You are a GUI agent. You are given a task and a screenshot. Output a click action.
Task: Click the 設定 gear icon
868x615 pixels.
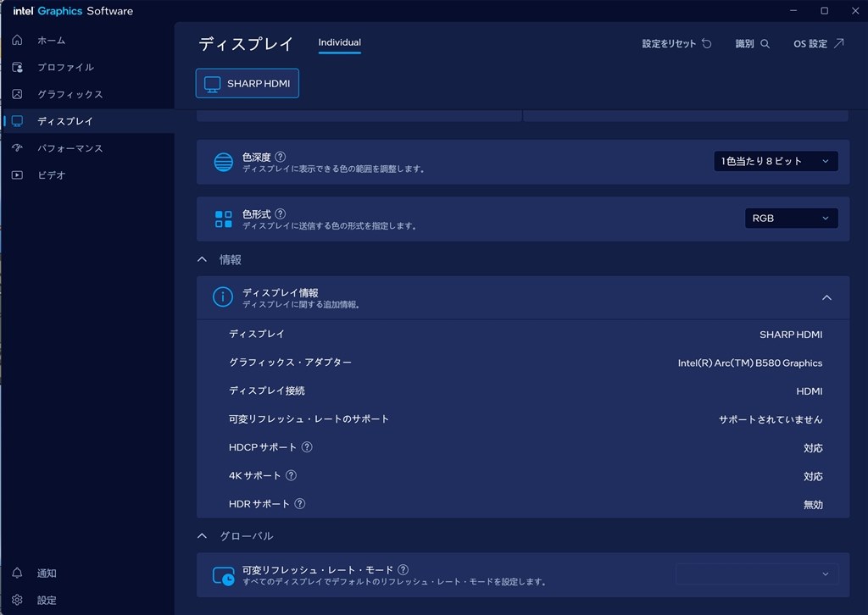[17, 600]
